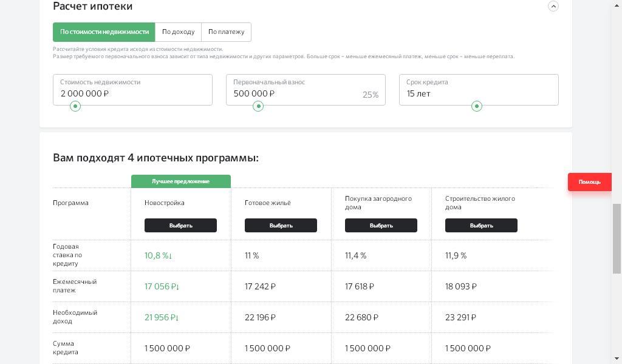Choose the Новостройка program with Выбрать

(x=180, y=226)
